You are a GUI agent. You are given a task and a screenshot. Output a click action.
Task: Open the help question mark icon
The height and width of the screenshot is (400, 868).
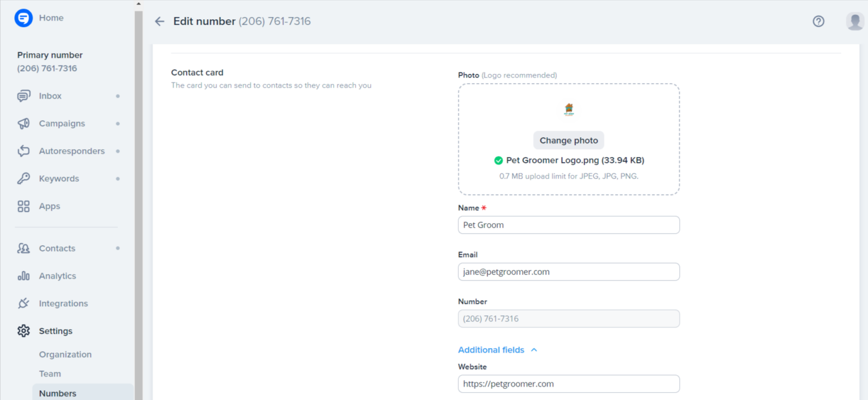coord(818,21)
